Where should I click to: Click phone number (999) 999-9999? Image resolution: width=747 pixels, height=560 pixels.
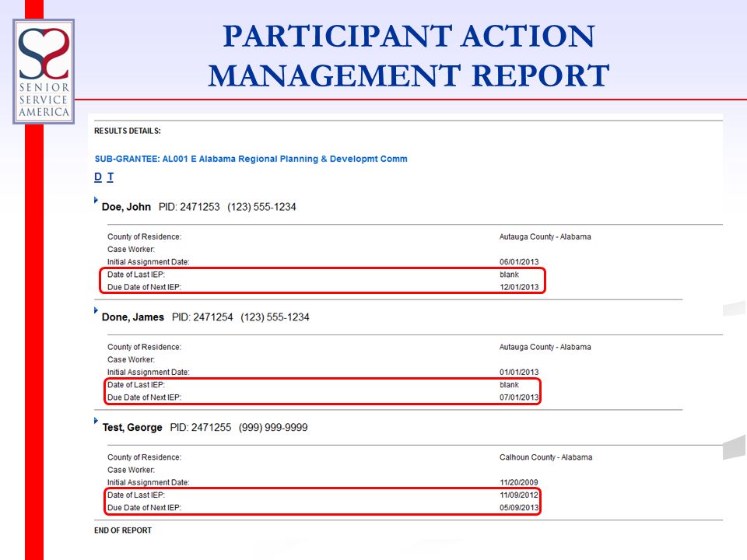tap(273, 427)
